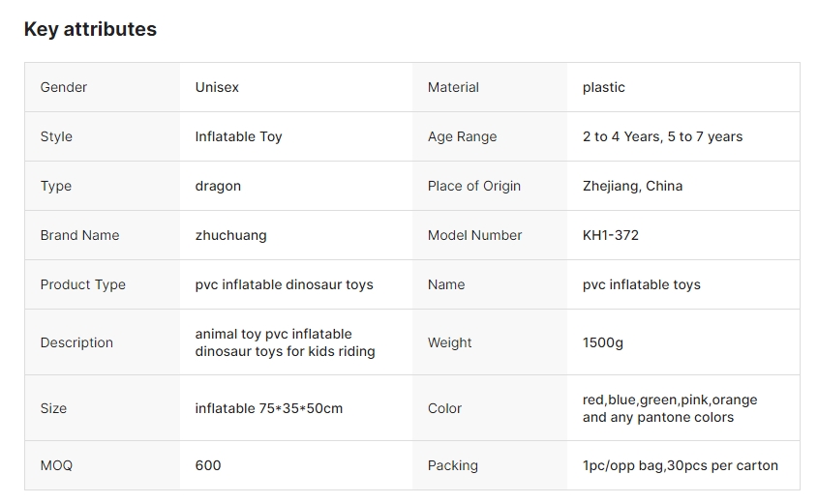Click the Key attributes heading
The image size is (818, 504).
click(x=90, y=29)
